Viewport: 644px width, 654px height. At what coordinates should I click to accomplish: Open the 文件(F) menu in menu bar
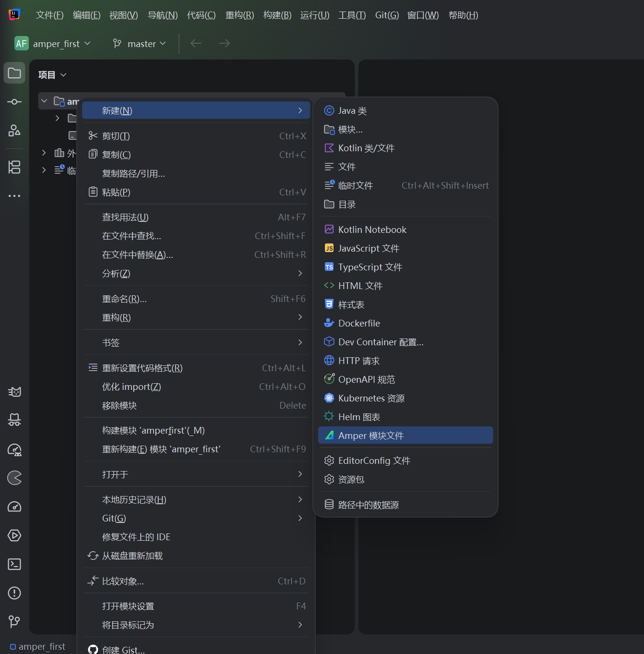tap(49, 15)
